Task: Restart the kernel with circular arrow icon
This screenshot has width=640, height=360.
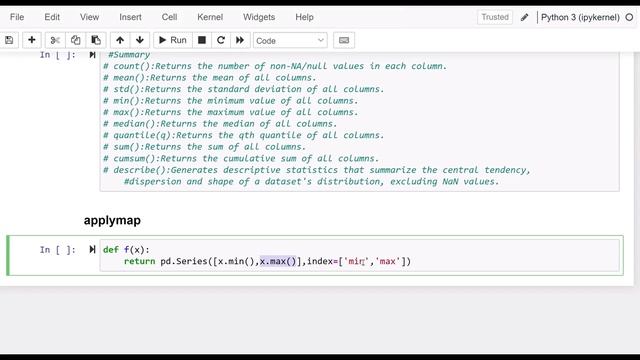Action: (x=221, y=40)
